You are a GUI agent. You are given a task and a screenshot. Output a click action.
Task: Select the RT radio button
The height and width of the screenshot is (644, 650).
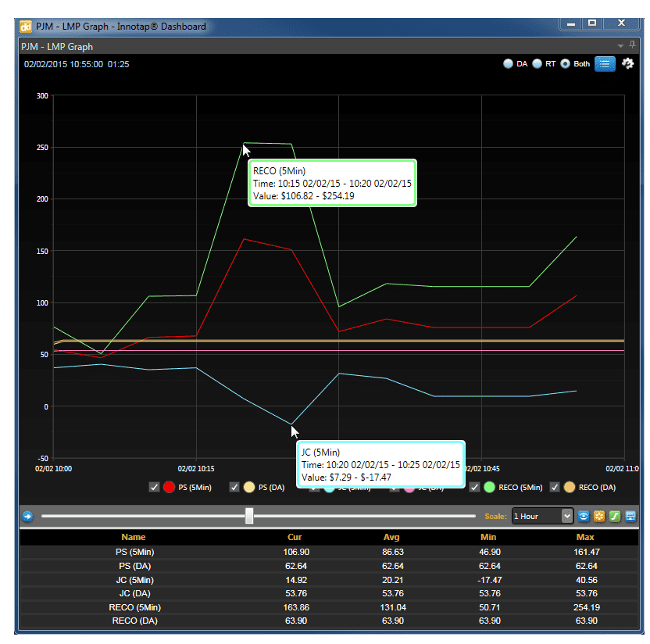(x=537, y=64)
